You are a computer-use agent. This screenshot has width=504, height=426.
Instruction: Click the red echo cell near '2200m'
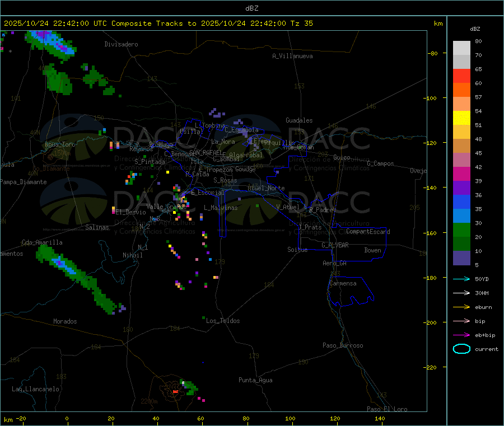[175, 392]
